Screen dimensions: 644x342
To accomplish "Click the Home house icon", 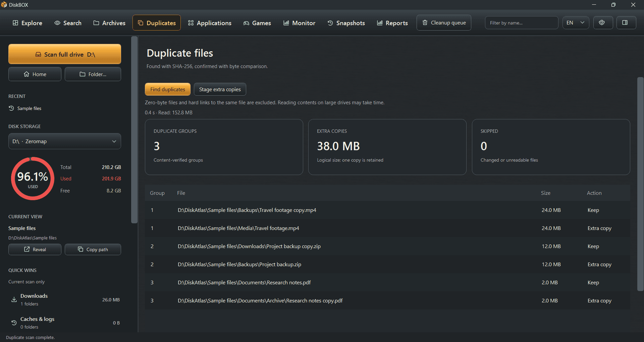I will [26, 74].
